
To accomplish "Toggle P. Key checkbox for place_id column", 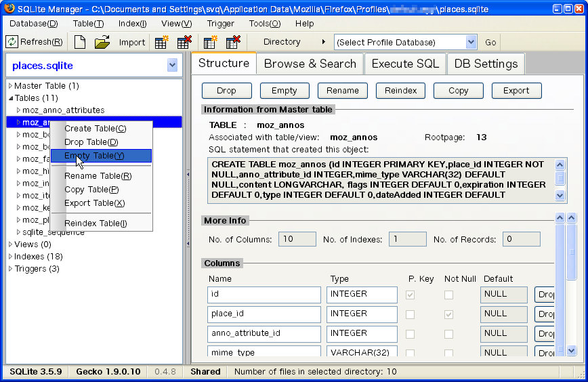I will point(411,314).
